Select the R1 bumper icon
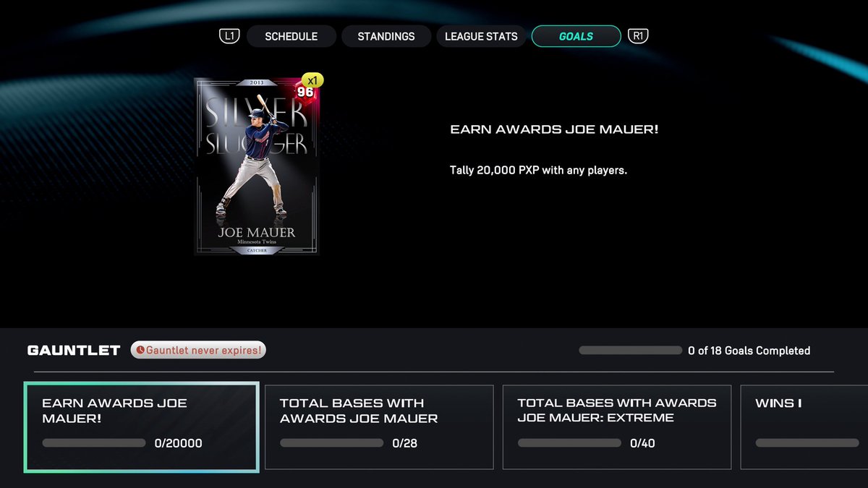868x488 pixels. click(x=638, y=36)
